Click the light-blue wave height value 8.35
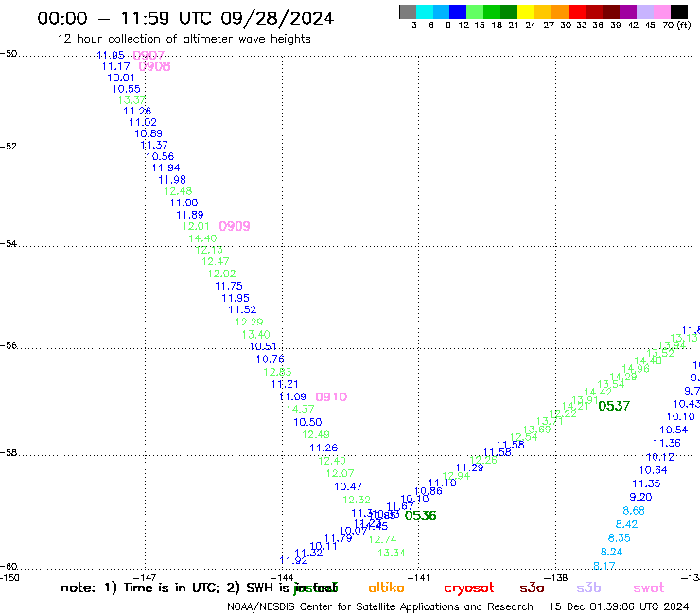This screenshot has height=615, width=700. point(620,538)
